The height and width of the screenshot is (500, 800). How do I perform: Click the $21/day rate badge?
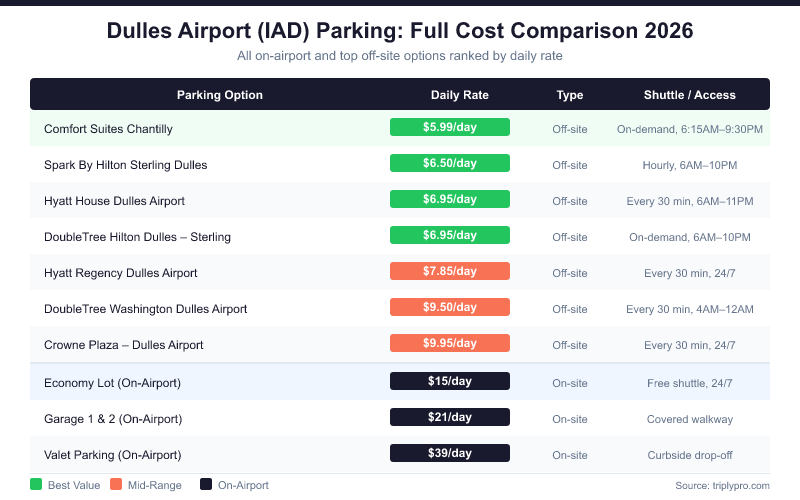pyautogui.click(x=450, y=417)
